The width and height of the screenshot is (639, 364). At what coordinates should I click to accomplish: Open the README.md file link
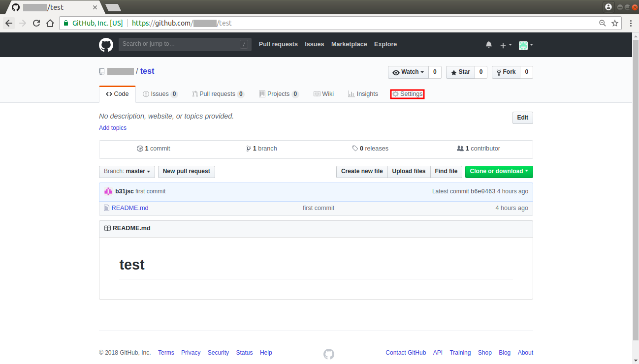coord(130,208)
